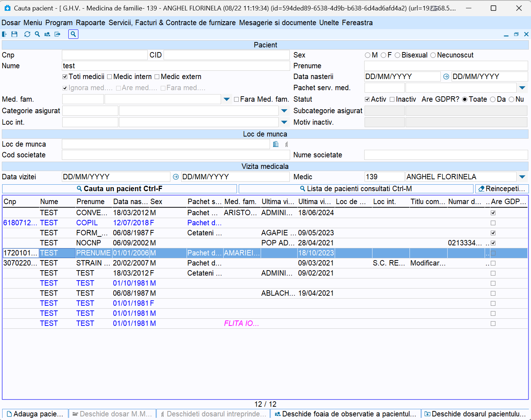Select the row with Prenume NOCNP
Screen dimensions: 531x420
pos(265,243)
